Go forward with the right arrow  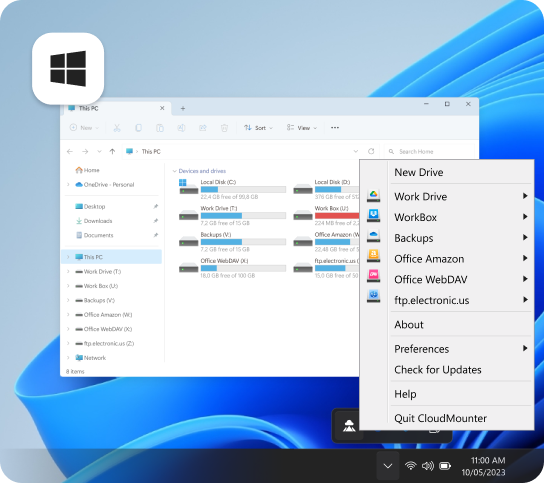pos(85,151)
